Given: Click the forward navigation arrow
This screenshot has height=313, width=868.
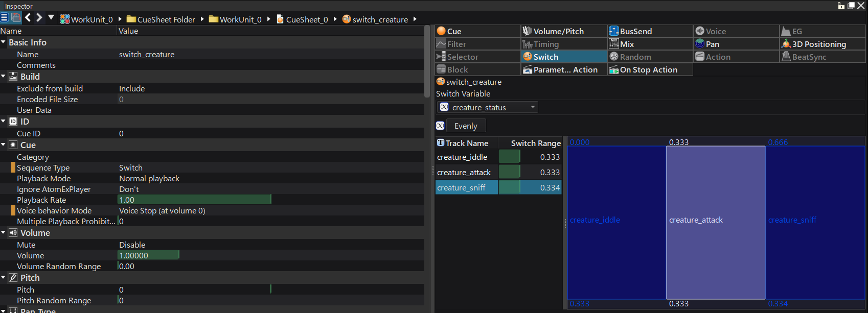Looking at the screenshot, I should (39, 18).
